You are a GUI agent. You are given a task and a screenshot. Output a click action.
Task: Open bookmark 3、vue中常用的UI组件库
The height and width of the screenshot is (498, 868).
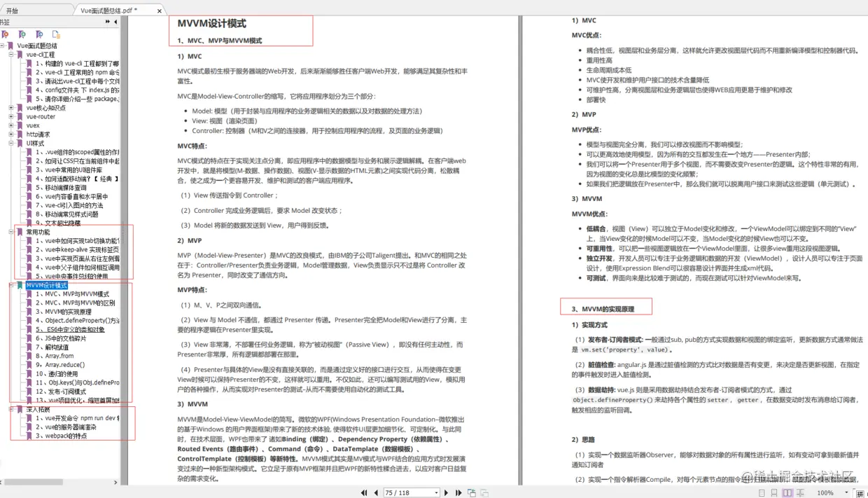pos(69,170)
